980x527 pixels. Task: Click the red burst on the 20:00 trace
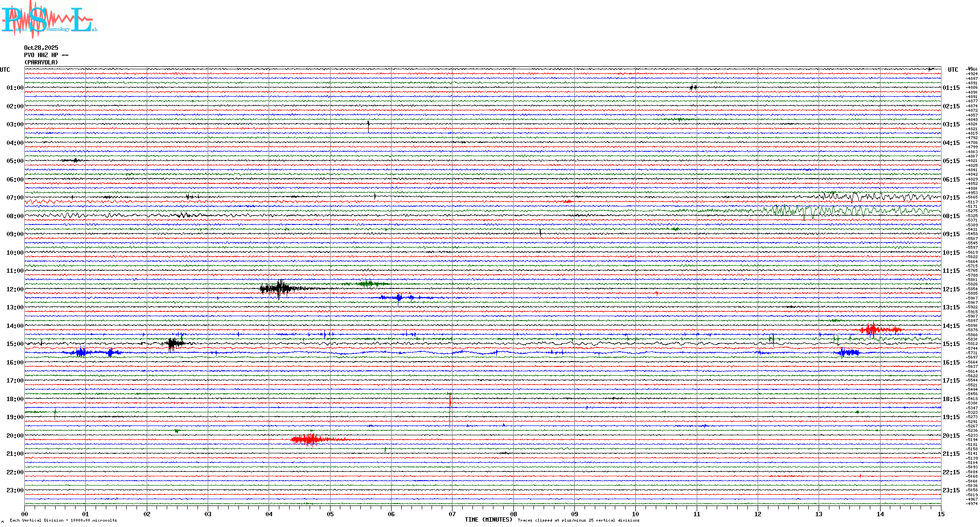(310, 440)
